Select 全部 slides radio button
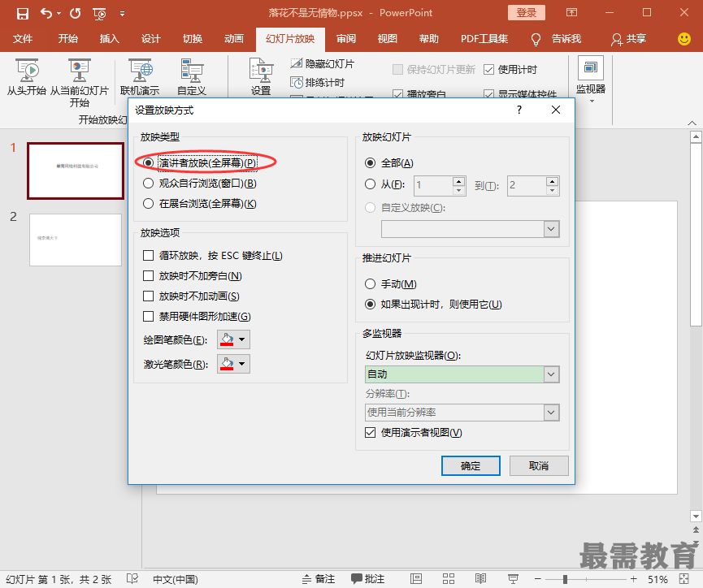703x588 pixels. tap(370, 162)
